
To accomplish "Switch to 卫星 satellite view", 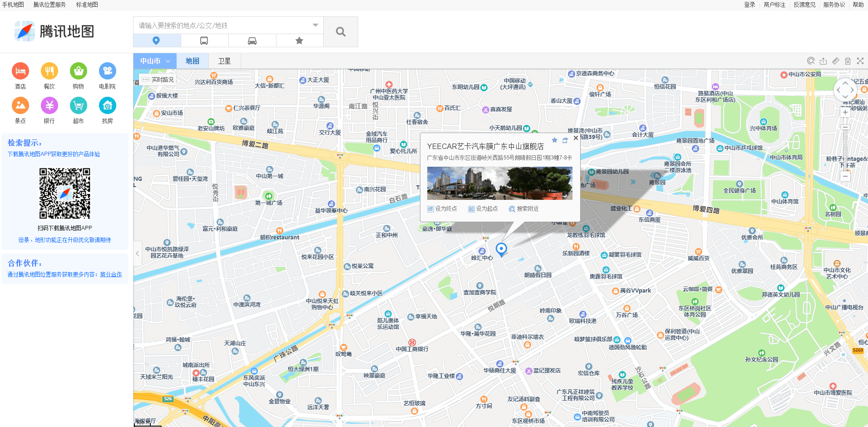I will pyautogui.click(x=224, y=61).
